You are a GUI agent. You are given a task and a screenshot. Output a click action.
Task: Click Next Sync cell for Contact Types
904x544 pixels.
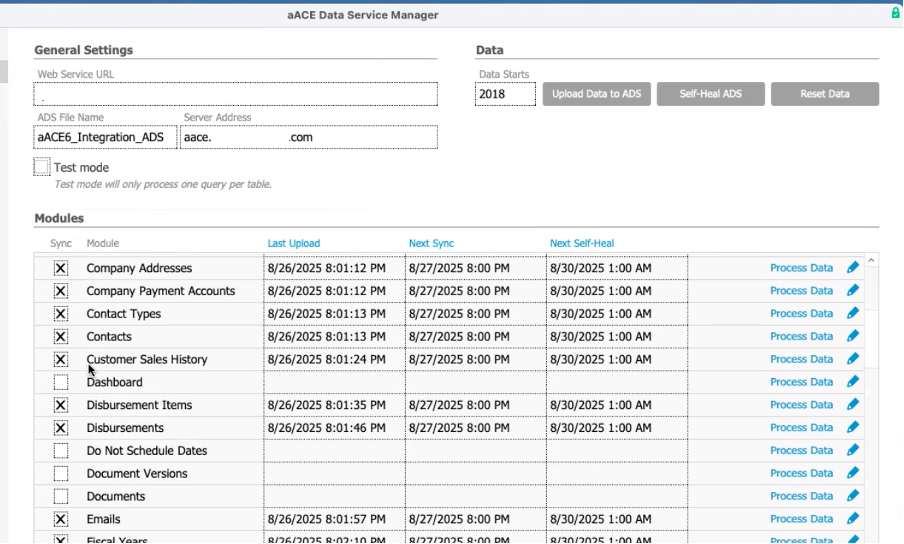[476, 313]
